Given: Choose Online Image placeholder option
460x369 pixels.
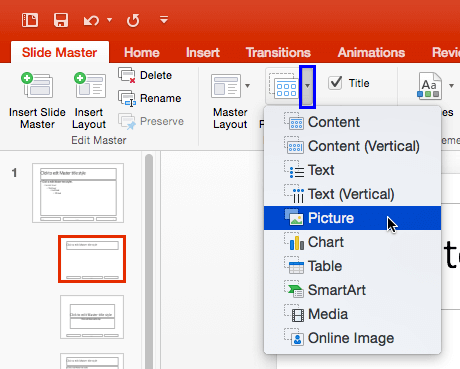Looking at the screenshot, I should pyautogui.click(x=352, y=338).
